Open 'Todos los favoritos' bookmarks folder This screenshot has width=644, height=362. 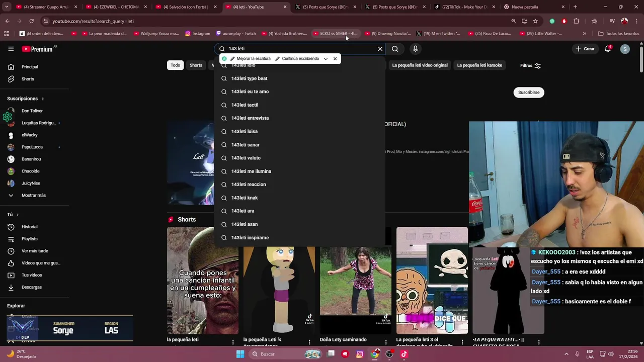[x=618, y=34]
